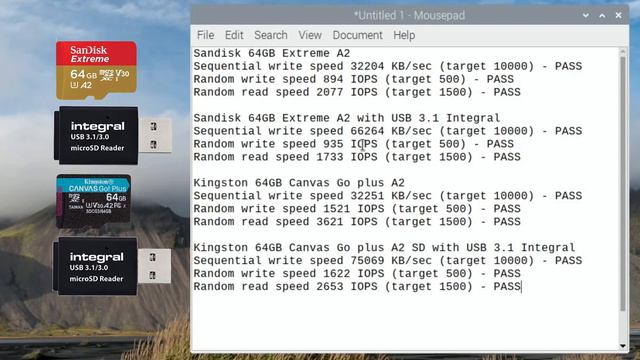
Task: Open the Help menu
Action: [x=404, y=36]
